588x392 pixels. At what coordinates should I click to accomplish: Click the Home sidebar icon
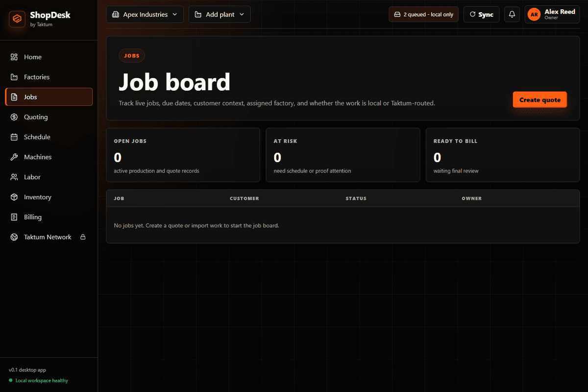(14, 57)
